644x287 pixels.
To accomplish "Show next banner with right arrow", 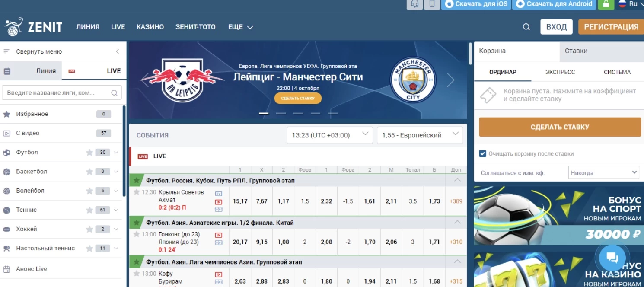I will pos(451,80).
